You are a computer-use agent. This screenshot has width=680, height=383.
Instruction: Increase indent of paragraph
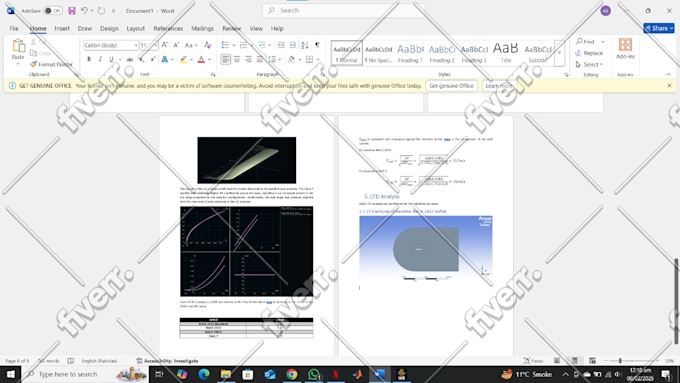[x=293, y=45]
